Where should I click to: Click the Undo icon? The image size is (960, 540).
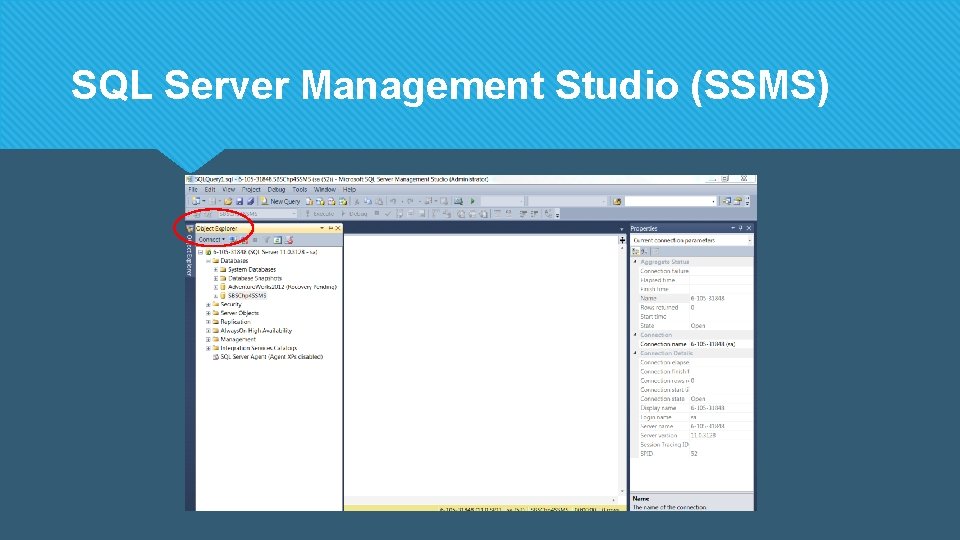[392, 201]
